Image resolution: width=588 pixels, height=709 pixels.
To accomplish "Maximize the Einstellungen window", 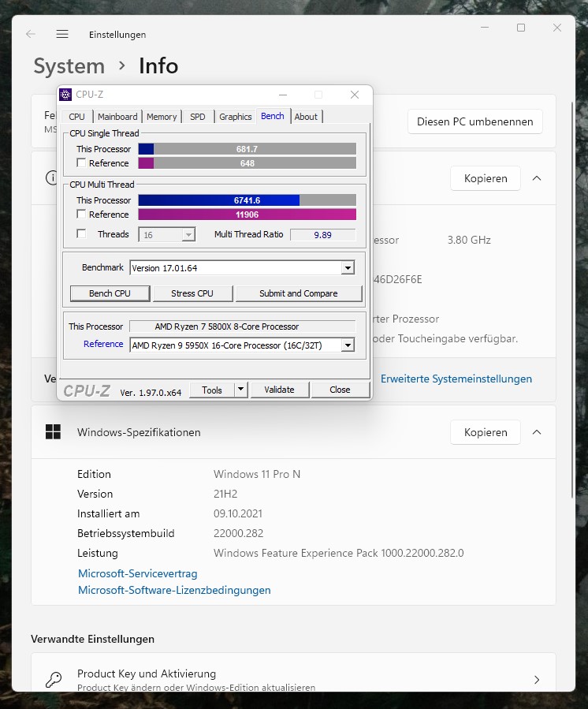I will tap(521, 28).
